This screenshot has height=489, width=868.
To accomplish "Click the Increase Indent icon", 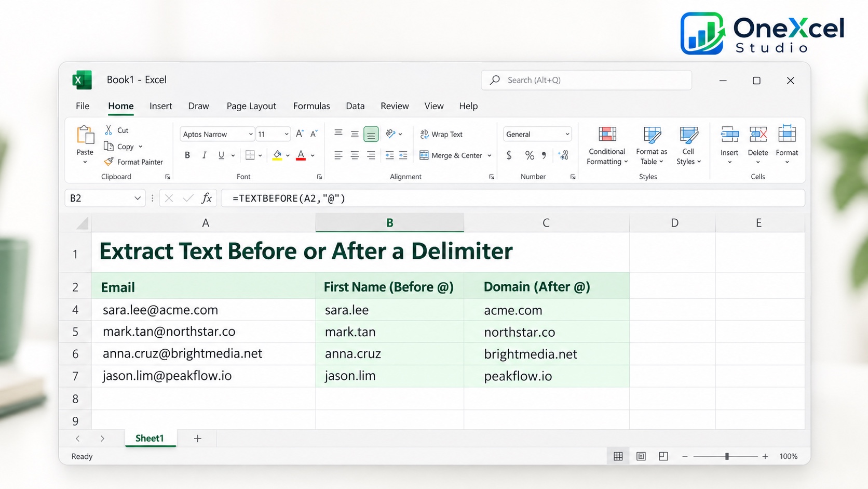I will [403, 155].
